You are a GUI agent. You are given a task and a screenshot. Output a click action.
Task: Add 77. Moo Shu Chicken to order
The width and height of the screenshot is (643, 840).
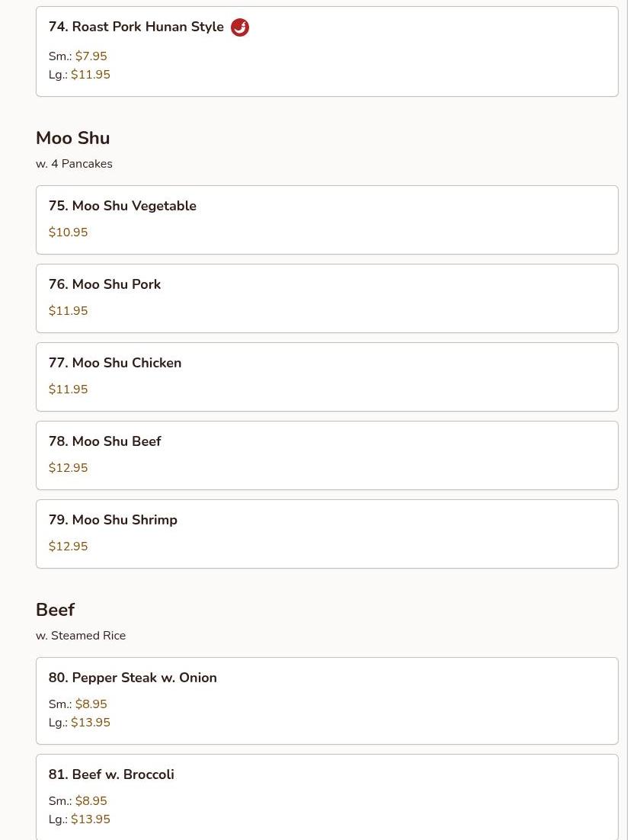[327, 377]
